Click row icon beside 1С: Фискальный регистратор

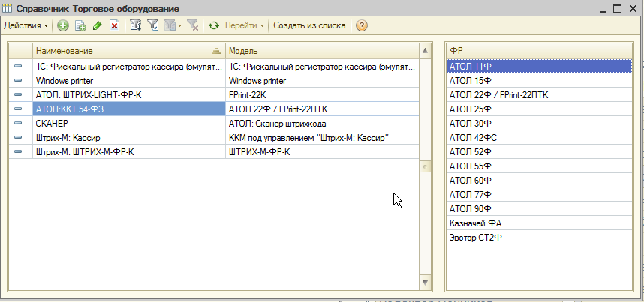tap(19, 67)
